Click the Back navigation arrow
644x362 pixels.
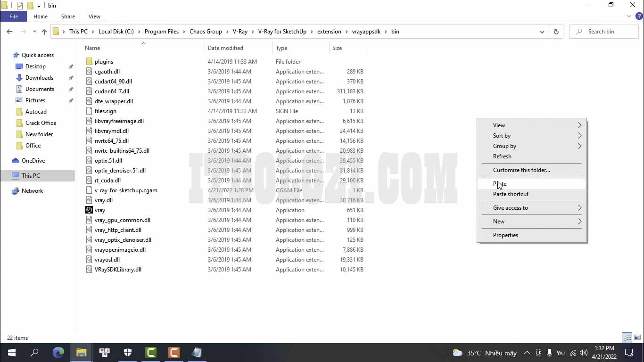click(x=9, y=32)
